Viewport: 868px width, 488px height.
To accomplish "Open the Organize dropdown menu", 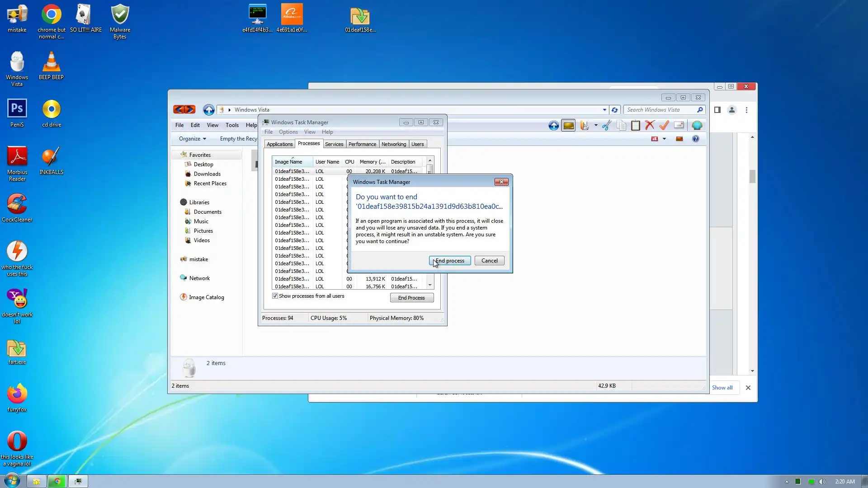I will [192, 139].
